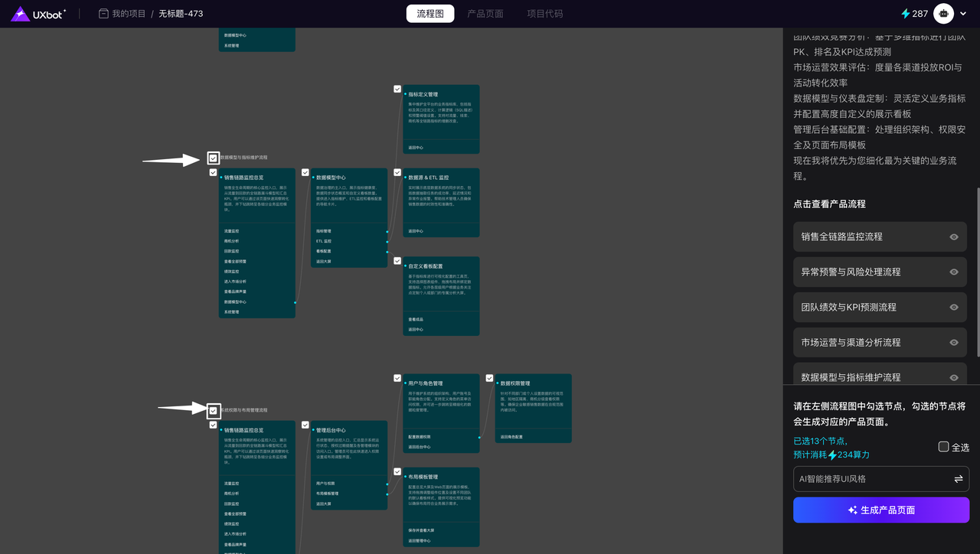Uncheck the 数据模型与指标维护流程 group checkbox
Image resolution: width=980 pixels, height=554 pixels.
click(213, 158)
